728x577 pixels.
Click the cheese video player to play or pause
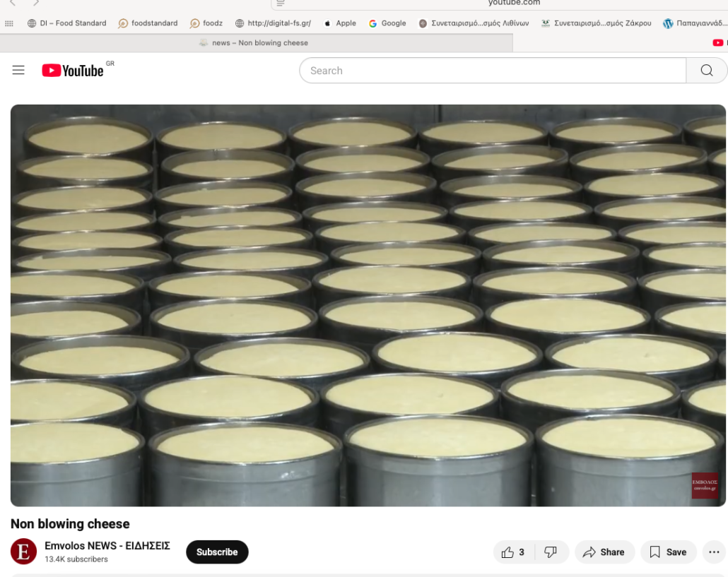click(368, 305)
